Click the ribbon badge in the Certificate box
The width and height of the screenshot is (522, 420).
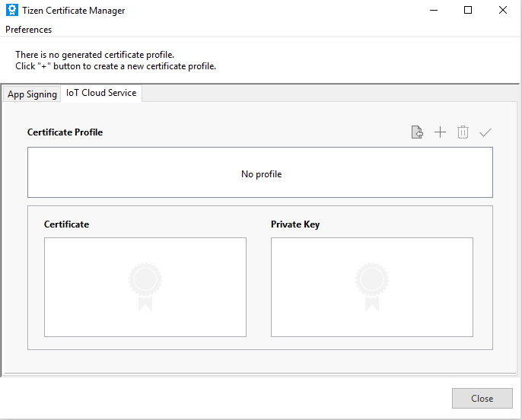coord(145,287)
